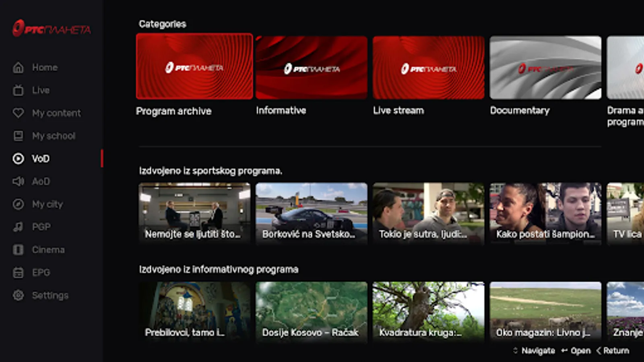The image size is (644, 362).
Task: Click the Home house icon
Action: coord(18,68)
